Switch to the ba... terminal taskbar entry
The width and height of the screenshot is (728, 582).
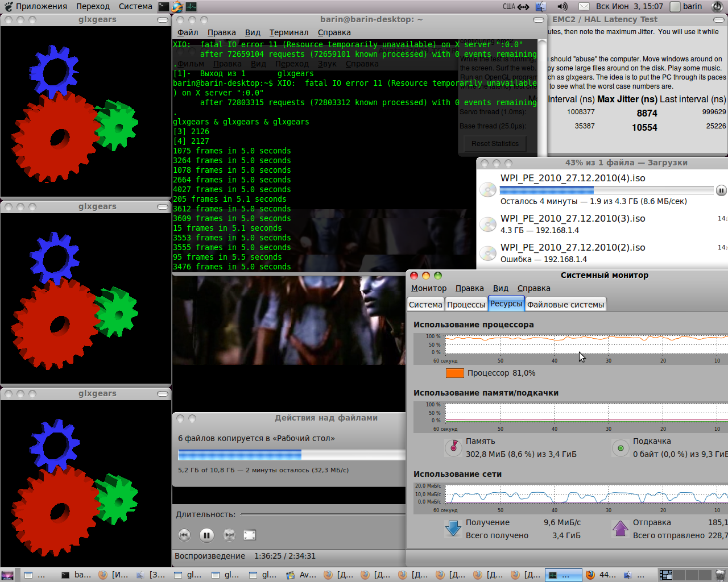[76, 575]
